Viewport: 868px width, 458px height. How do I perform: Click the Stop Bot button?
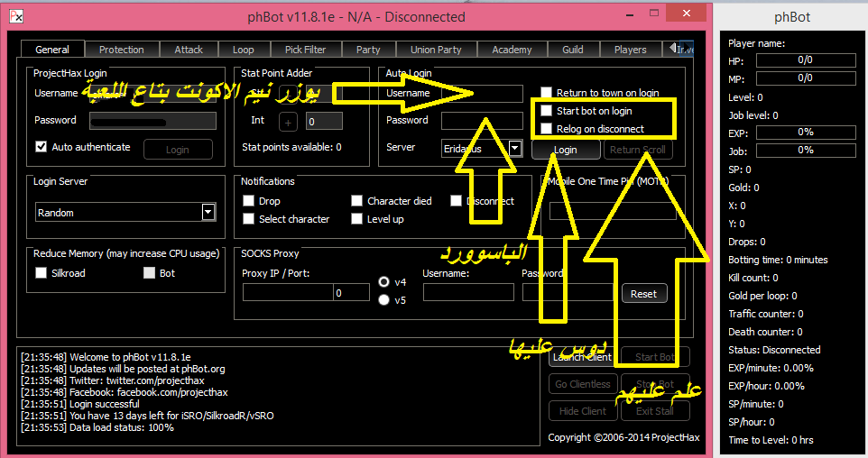pos(655,384)
